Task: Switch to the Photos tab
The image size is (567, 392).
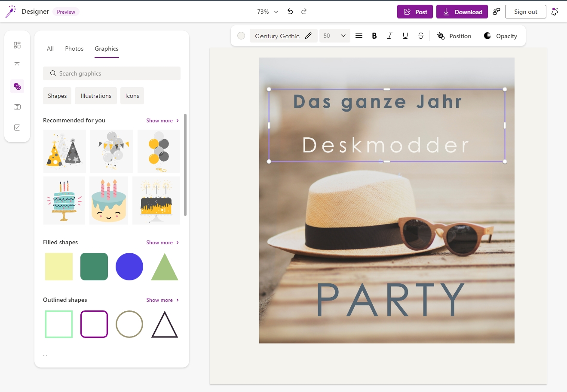Action: point(74,49)
